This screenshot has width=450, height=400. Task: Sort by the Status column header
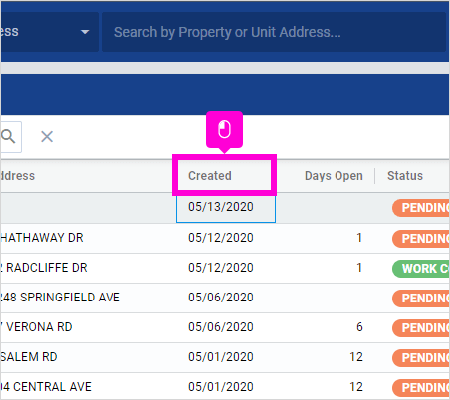(x=405, y=176)
